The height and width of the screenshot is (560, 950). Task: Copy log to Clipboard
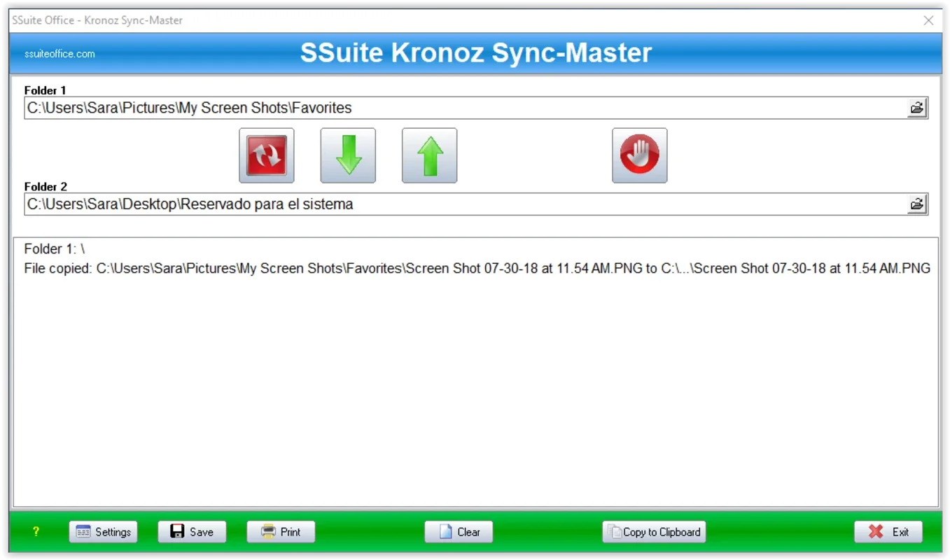click(654, 532)
